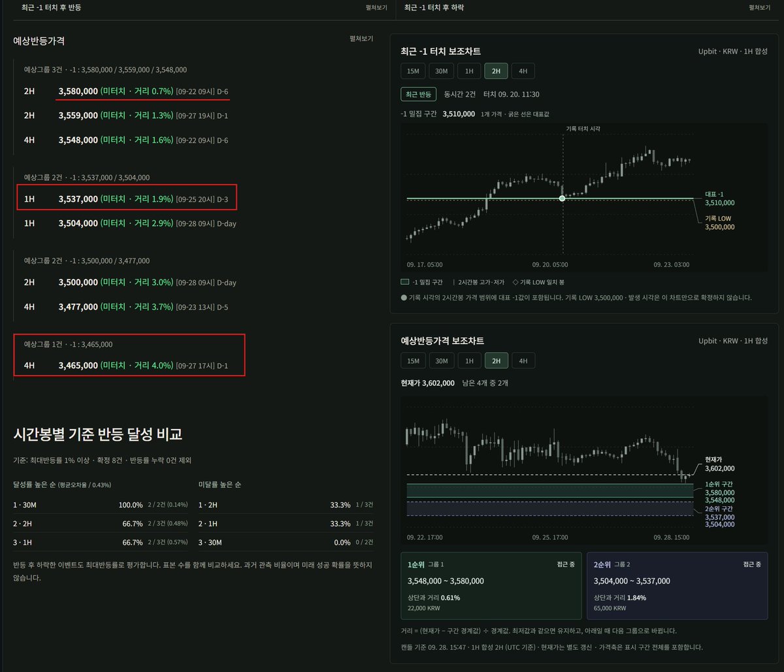The image size is (784, 672).
Task: Click the 동시간 2건 label
Action: point(460,95)
